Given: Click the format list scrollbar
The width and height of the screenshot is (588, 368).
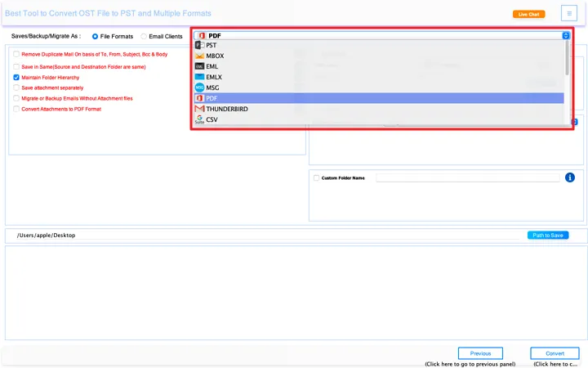Looking at the screenshot, I should [567, 61].
